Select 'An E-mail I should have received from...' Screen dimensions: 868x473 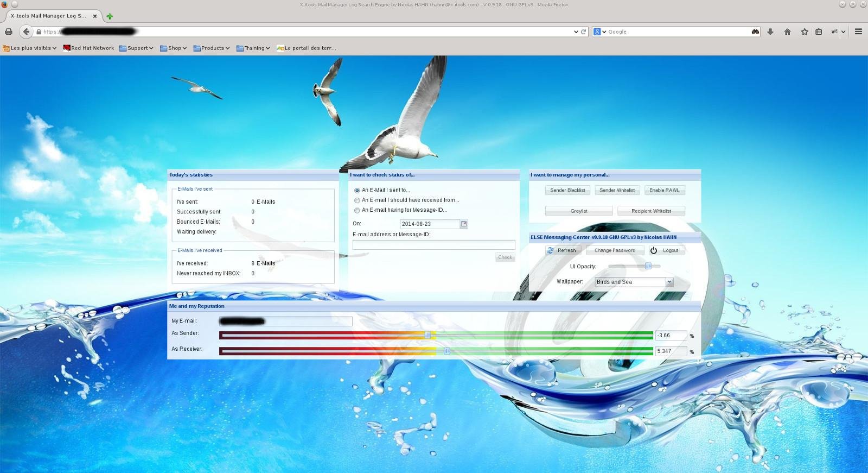357,200
